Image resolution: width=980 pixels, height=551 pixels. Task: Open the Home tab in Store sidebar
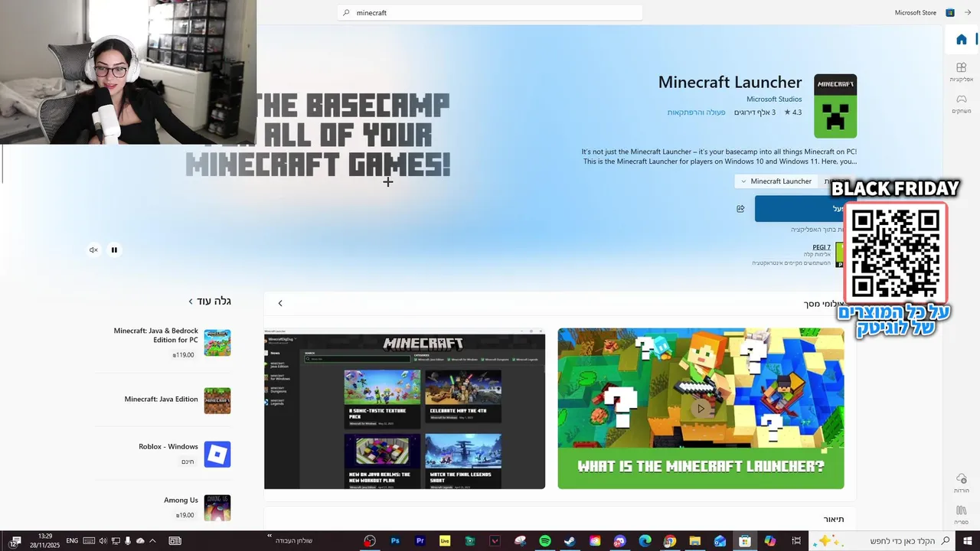click(x=962, y=40)
